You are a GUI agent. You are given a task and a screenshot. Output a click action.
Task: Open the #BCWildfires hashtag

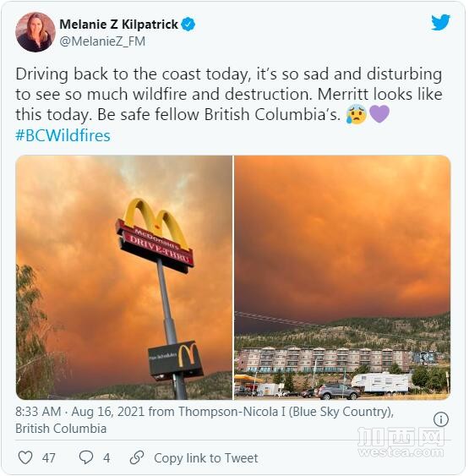click(63, 135)
